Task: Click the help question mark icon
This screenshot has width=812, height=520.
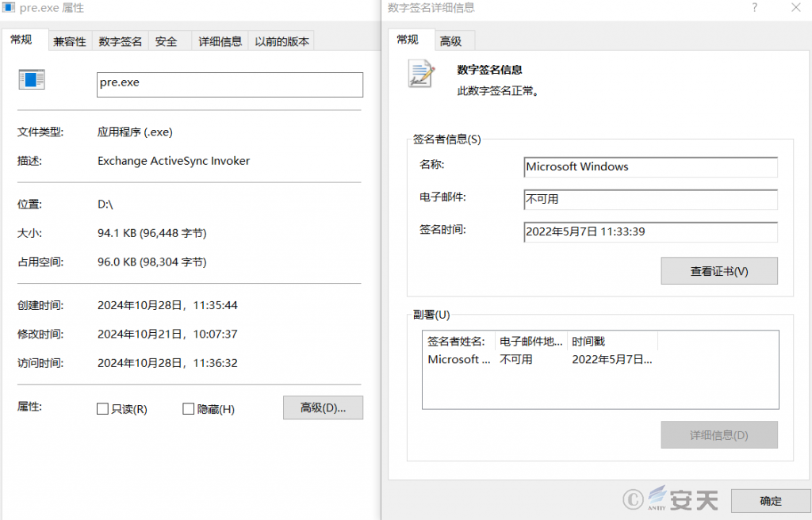Action: [755, 7]
